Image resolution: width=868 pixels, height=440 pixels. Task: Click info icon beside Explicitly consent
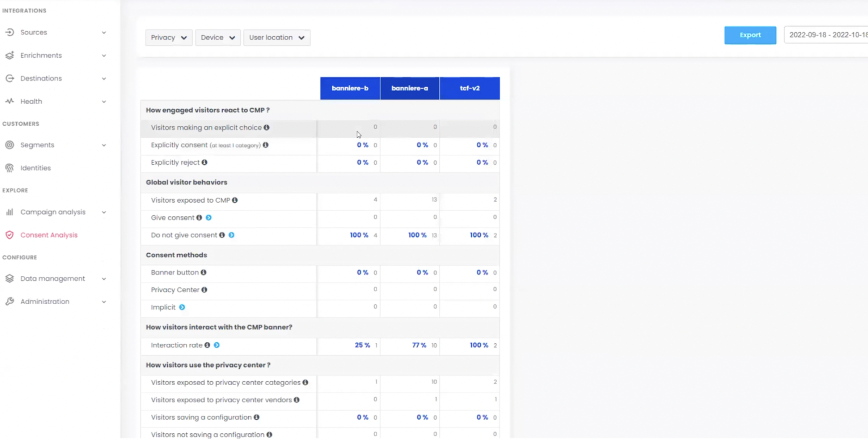click(x=266, y=145)
